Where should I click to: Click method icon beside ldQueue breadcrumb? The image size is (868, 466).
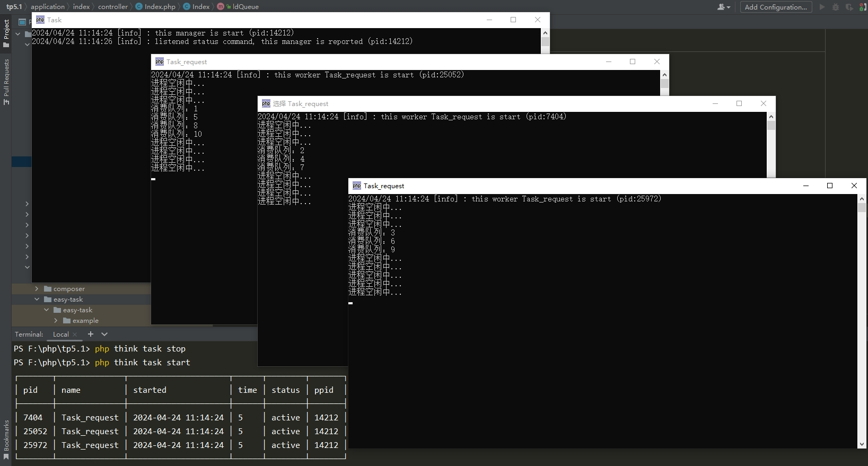click(221, 6)
